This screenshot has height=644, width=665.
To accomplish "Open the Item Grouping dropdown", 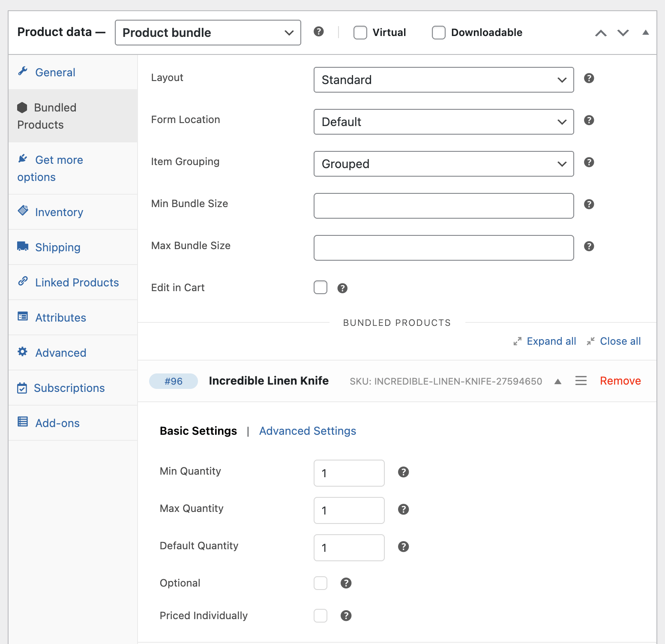I will click(443, 164).
